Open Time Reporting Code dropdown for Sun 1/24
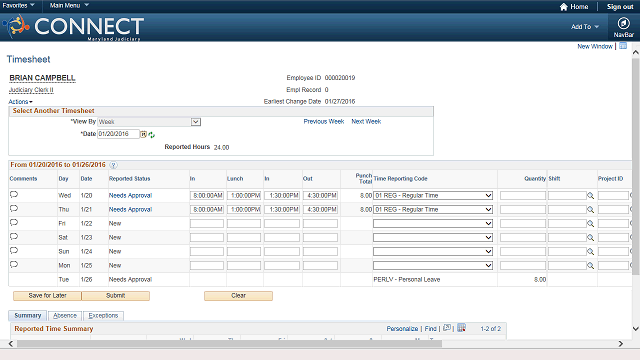This screenshot has height=360, width=640. 433,251
